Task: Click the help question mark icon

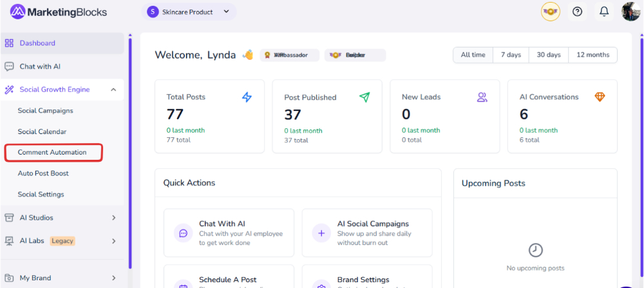Action: [577, 12]
